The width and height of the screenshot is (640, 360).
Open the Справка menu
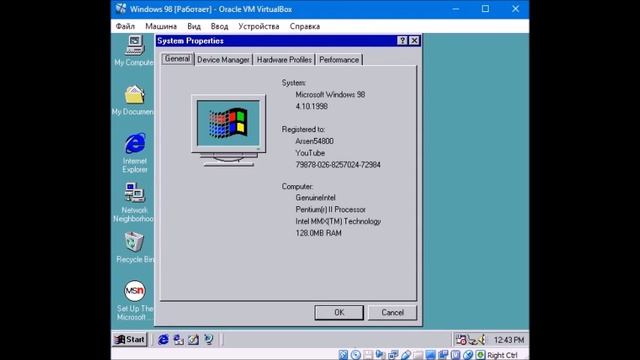click(x=304, y=26)
